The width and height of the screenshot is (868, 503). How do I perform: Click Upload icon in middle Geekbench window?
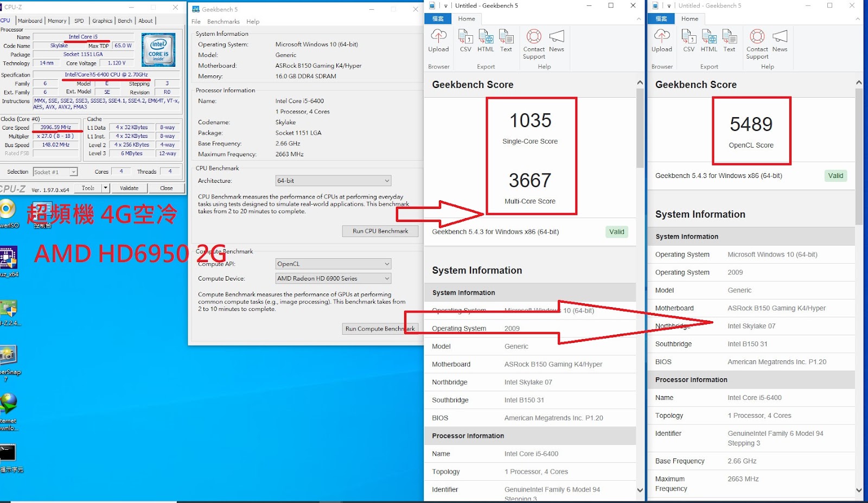coord(438,36)
